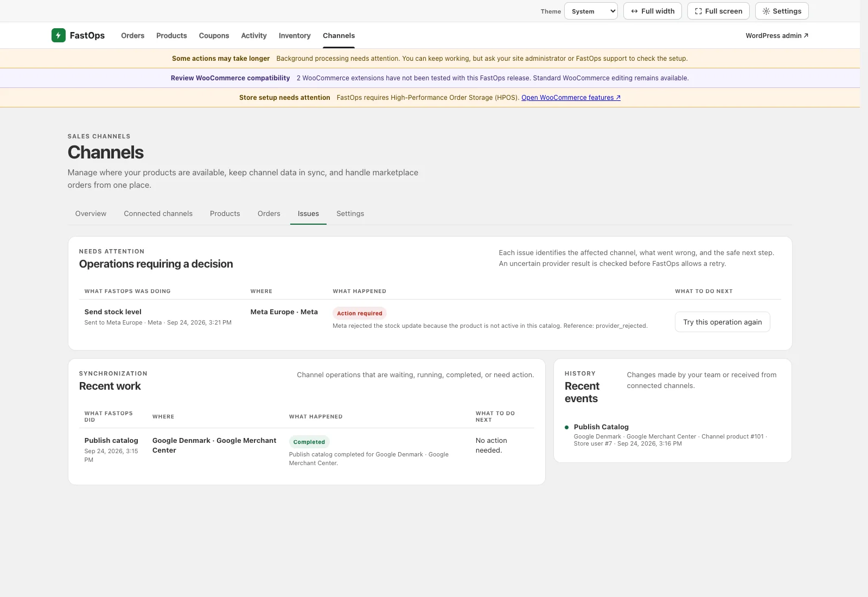Follow the Open WooCommerce features link
Screen dimensions: 868x597
coord(571,98)
